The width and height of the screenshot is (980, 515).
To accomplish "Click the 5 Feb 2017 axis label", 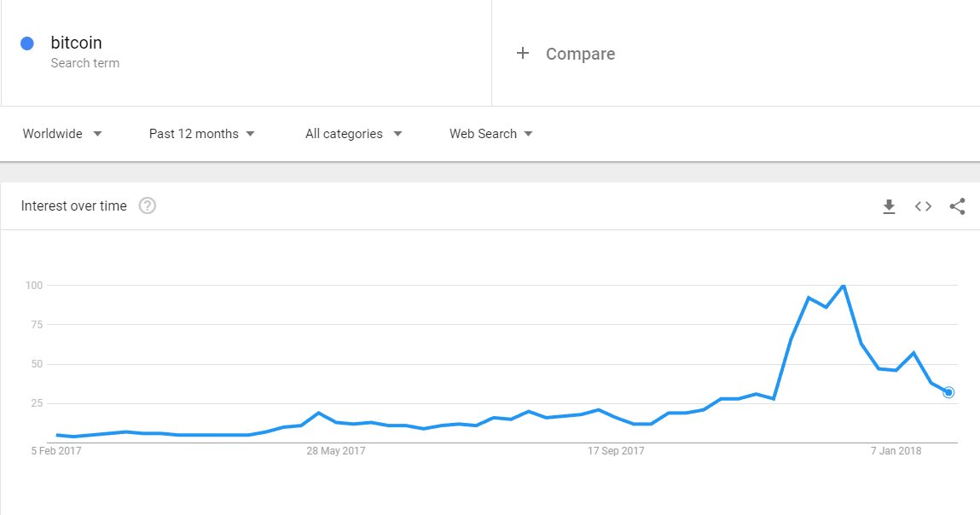I will click(x=56, y=450).
